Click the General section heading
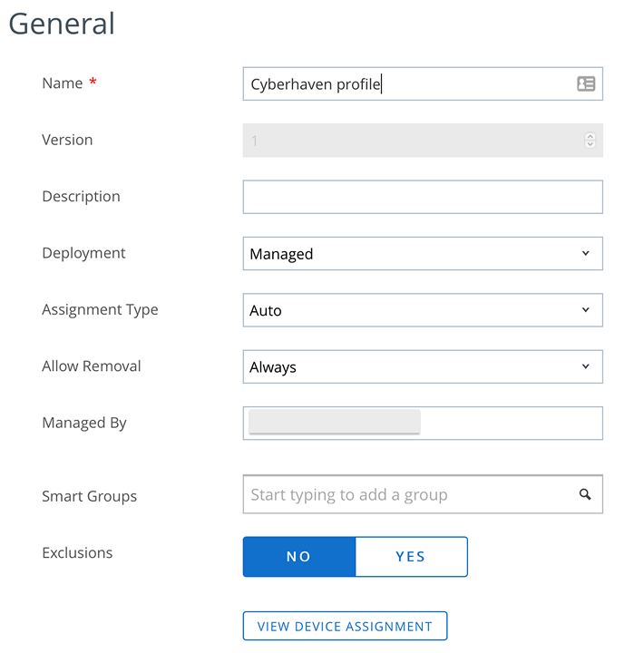This screenshot has width=644, height=653. (x=63, y=24)
